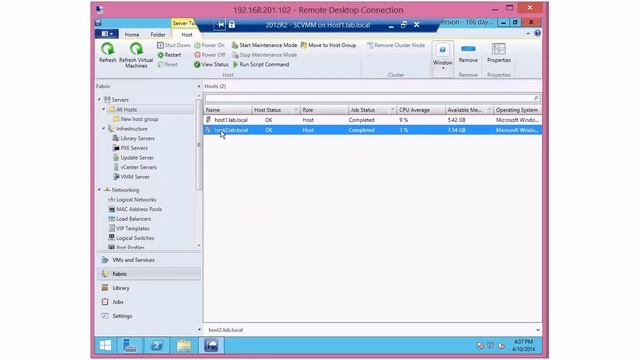Open the Jobs workspace
This screenshot has height=360, width=640.
(149, 302)
